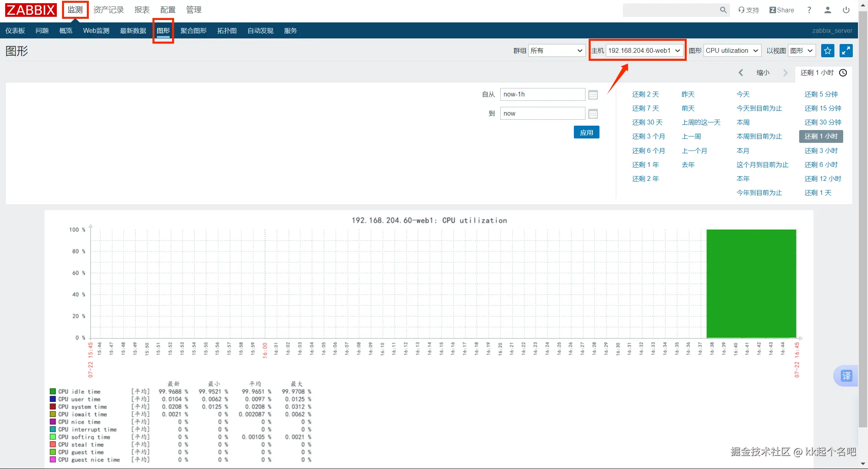Switch to the 最新数据 tab
The width and height of the screenshot is (868, 469).
tap(133, 31)
